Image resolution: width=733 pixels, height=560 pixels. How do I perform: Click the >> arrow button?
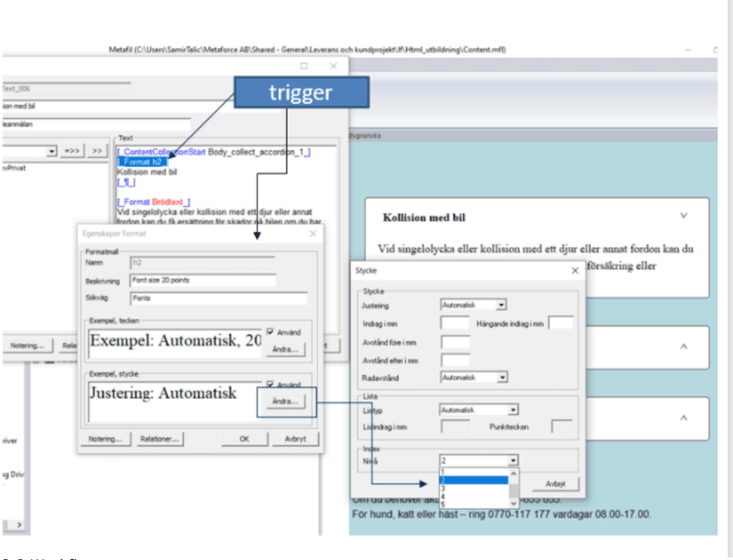click(98, 151)
